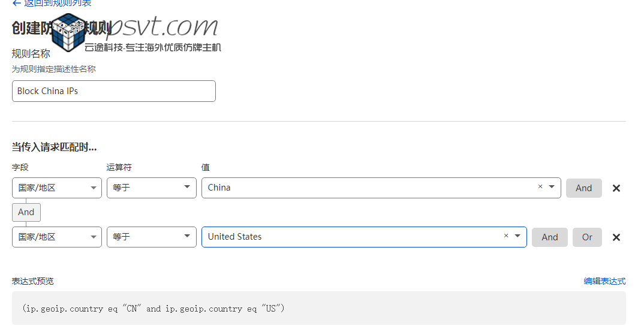This screenshot has height=335, width=644.
Task: Click the Or button in the United States row
Action: (587, 237)
